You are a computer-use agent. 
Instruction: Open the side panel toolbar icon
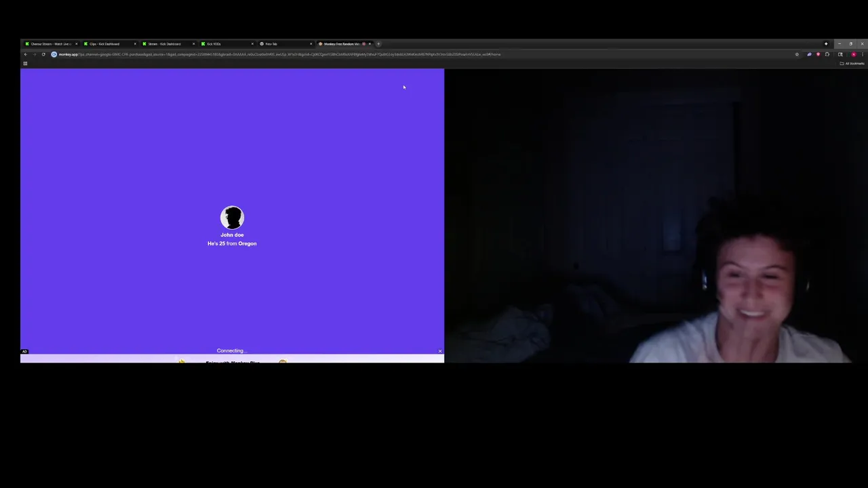tap(840, 54)
